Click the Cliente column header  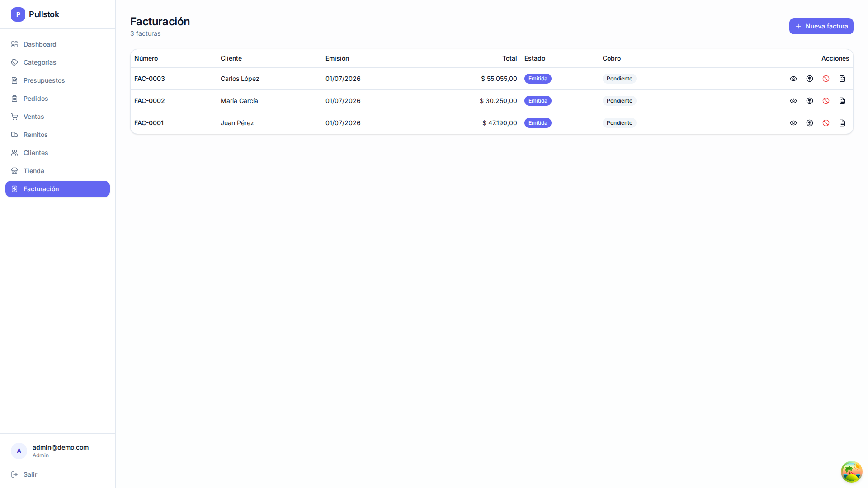231,58
